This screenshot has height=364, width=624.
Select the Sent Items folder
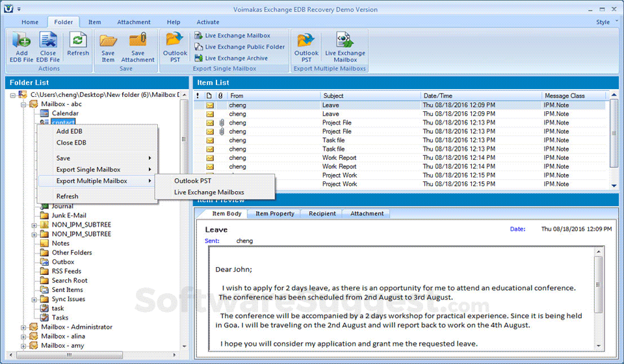click(x=67, y=290)
